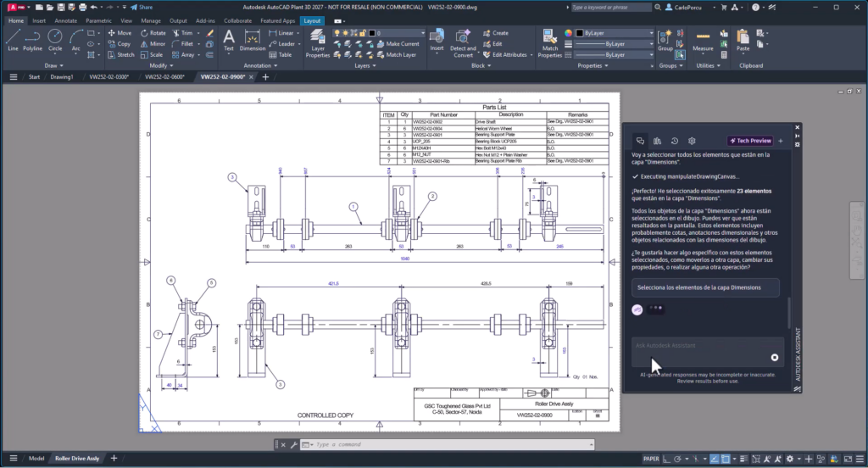The width and height of the screenshot is (868, 468).
Task: Select the Polyline tool
Action: click(33, 41)
